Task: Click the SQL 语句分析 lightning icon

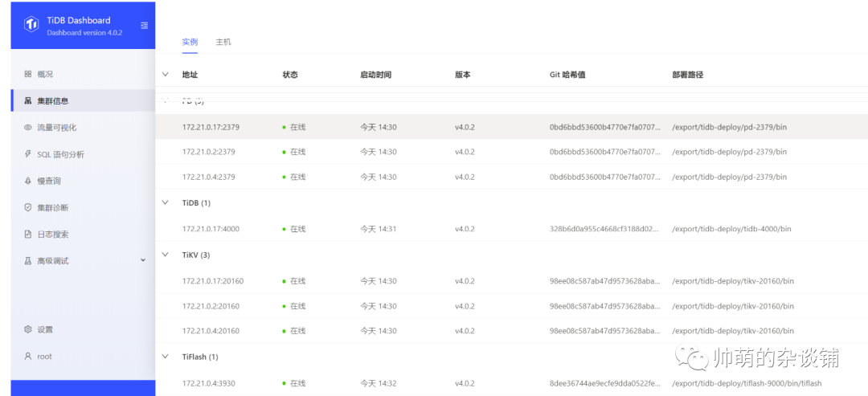Action: click(x=28, y=154)
